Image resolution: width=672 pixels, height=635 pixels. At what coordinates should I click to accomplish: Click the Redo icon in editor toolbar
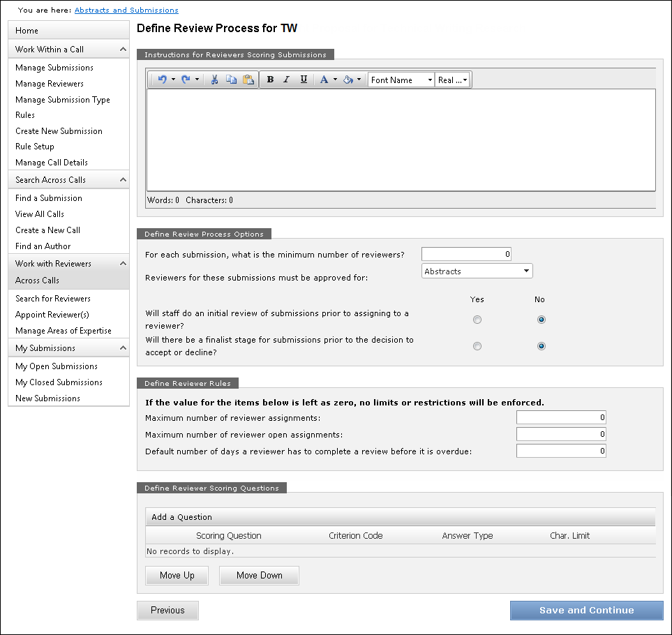tap(185, 80)
